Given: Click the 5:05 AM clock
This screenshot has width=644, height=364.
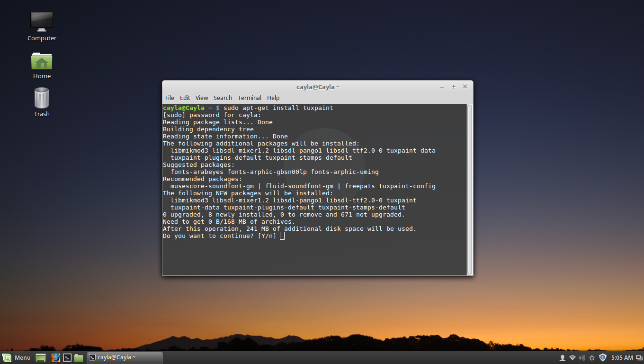Looking at the screenshot, I should 622,357.
